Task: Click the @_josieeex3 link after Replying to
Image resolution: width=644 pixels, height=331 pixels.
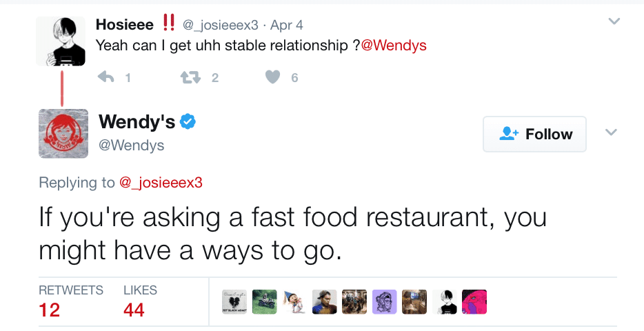Action: coord(161,183)
